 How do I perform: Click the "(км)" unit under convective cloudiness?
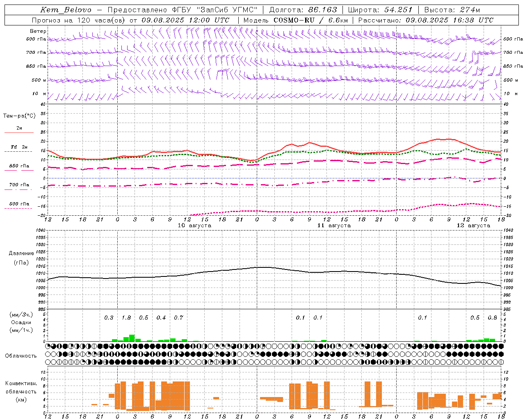[x=21, y=399]
